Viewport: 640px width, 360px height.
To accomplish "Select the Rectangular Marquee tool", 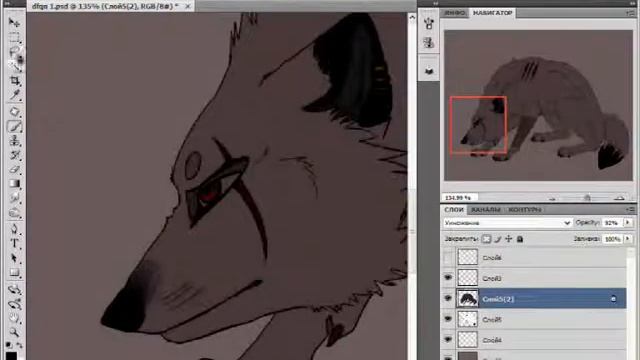I will coord(14,37).
